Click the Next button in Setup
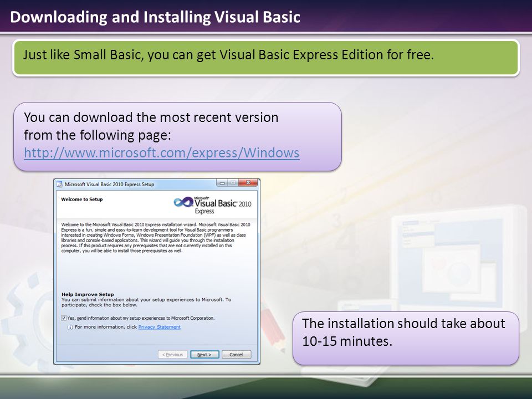 204,355
